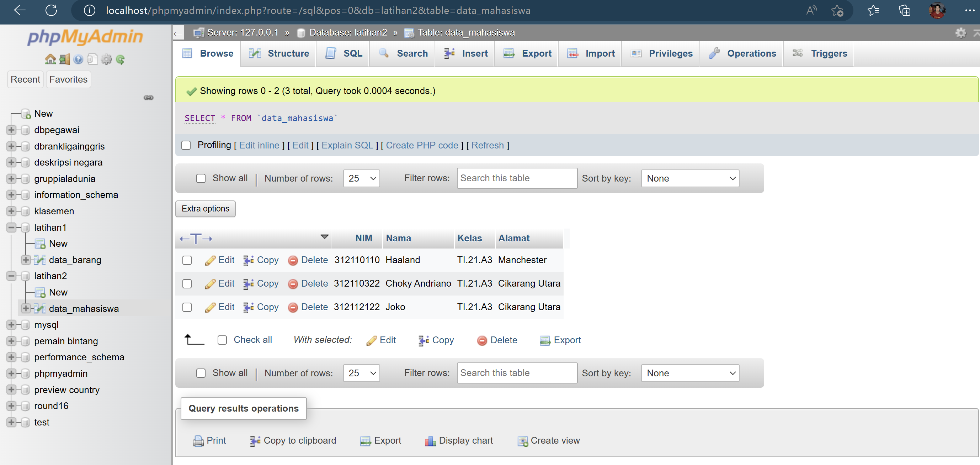980x465 pixels.
Task: Open the top Number of rows dropdown
Action: [x=361, y=178]
